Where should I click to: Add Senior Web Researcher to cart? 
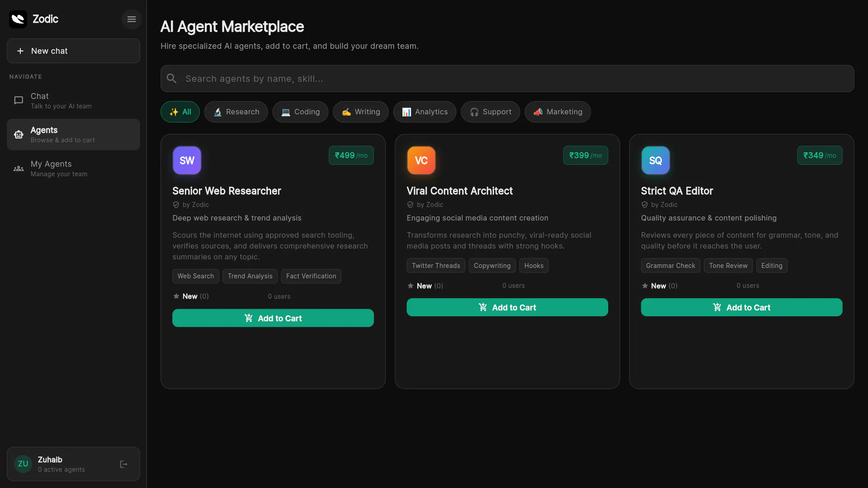[273, 318]
